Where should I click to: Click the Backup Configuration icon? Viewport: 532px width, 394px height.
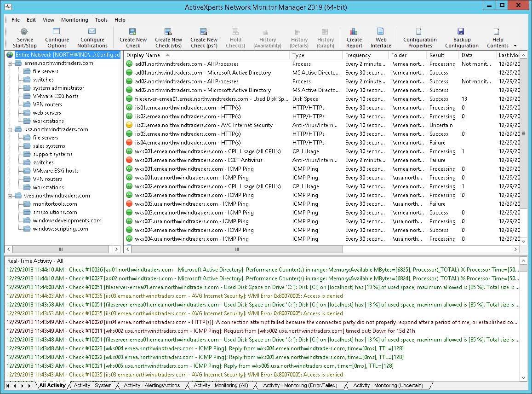[461, 36]
